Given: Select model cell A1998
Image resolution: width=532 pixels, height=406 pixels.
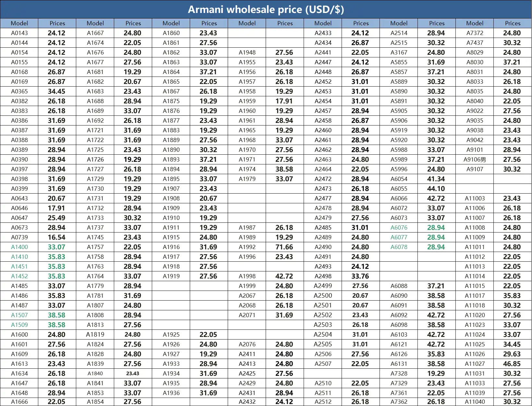Looking at the screenshot, I should (247, 276).
